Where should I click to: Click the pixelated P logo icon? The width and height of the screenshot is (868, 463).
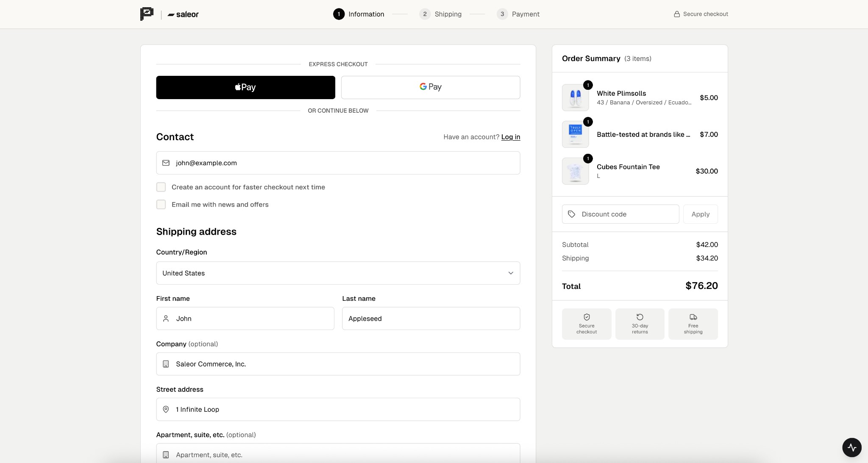[x=147, y=14]
